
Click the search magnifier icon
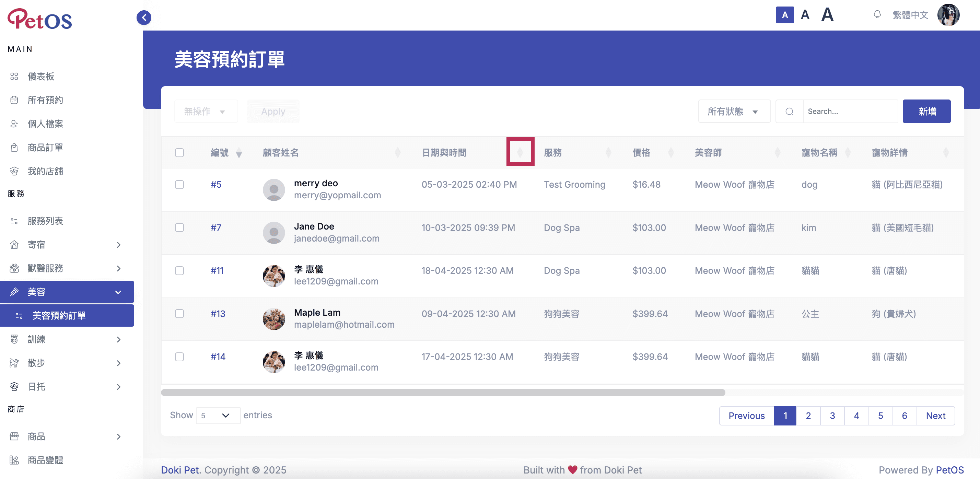tap(789, 112)
